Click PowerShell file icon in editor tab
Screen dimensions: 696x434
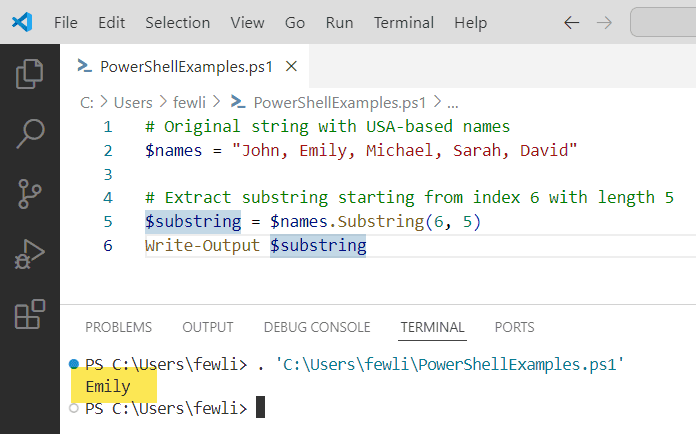pyautogui.click(x=84, y=66)
